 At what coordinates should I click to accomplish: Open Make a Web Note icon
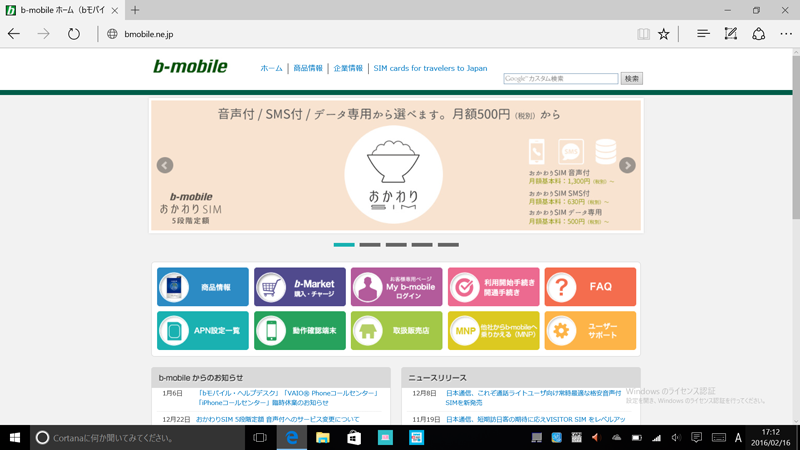coord(731,34)
